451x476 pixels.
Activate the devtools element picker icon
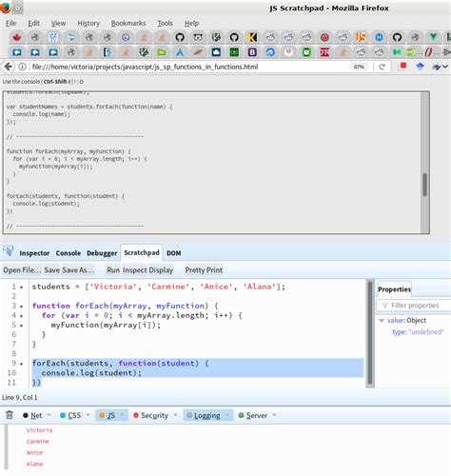pyautogui.click(x=9, y=251)
